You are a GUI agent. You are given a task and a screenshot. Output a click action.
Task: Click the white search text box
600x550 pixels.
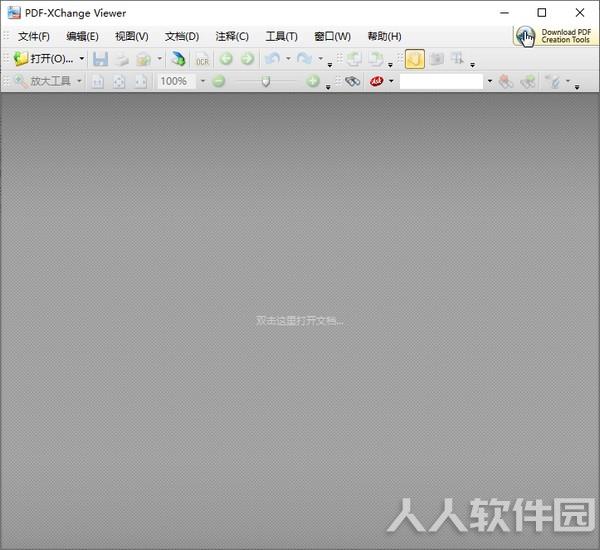pos(441,82)
